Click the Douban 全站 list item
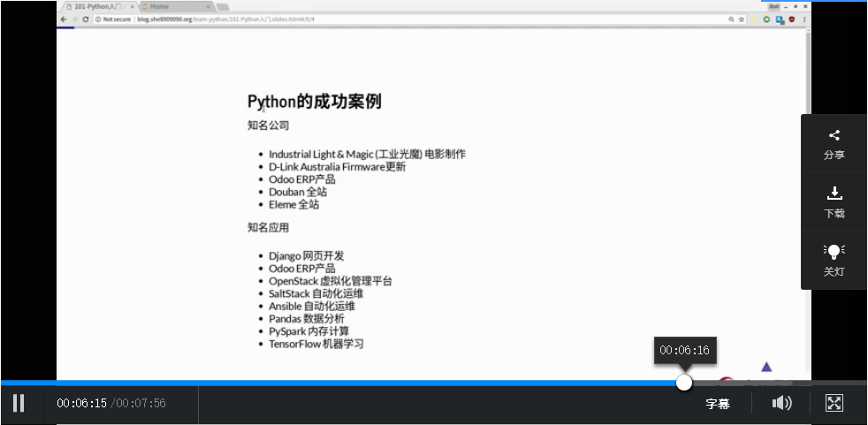 (x=298, y=192)
